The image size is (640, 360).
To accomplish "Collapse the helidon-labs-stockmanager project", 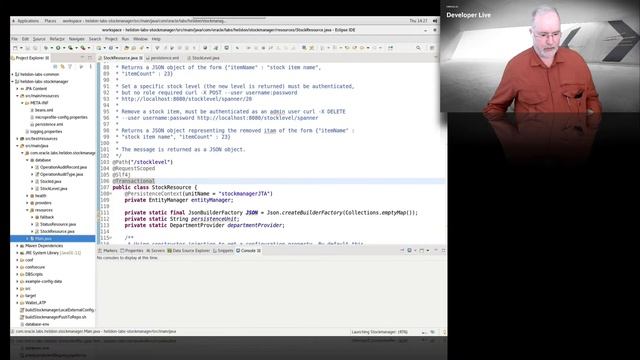I will point(13,82).
